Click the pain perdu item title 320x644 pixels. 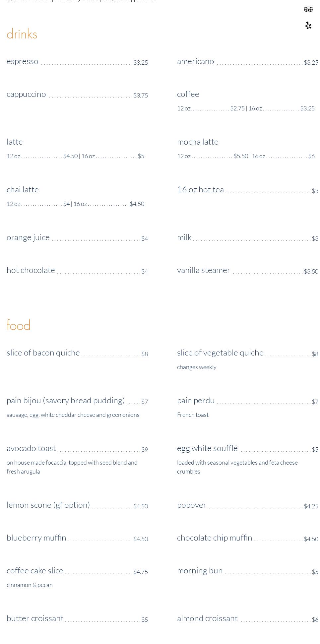196,401
